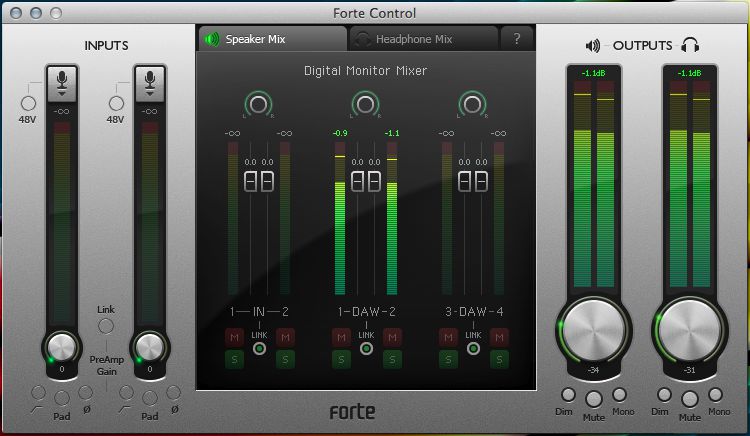Enable Dim on headphone output
This screenshot has width=750, height=436.
pyautogui.click(x=664, y=394)
